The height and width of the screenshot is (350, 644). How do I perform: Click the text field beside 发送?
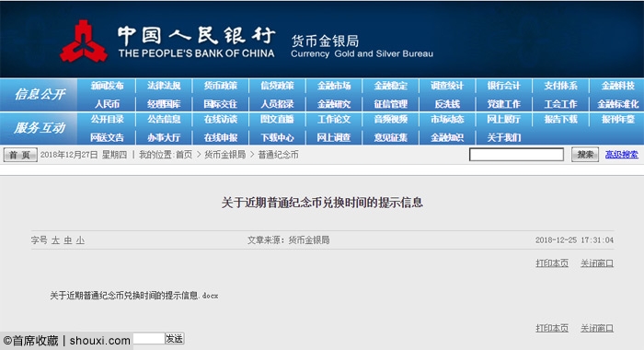click(149, 338)
